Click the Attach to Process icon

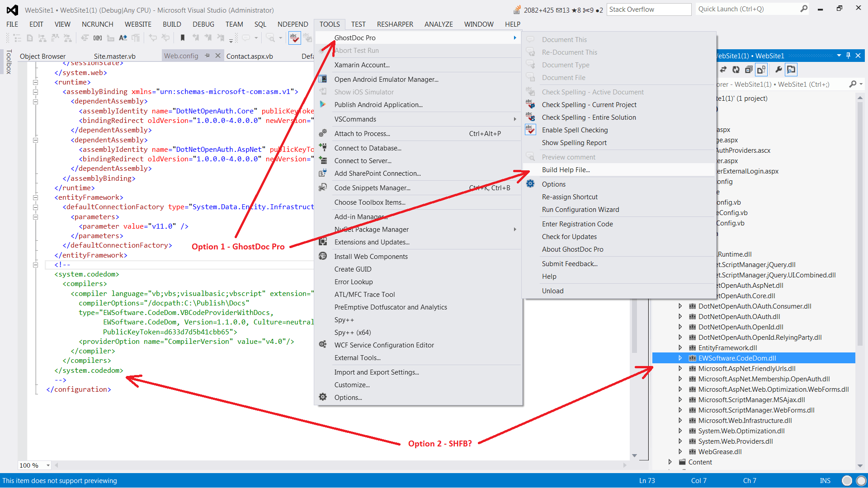tap(323, 133)
